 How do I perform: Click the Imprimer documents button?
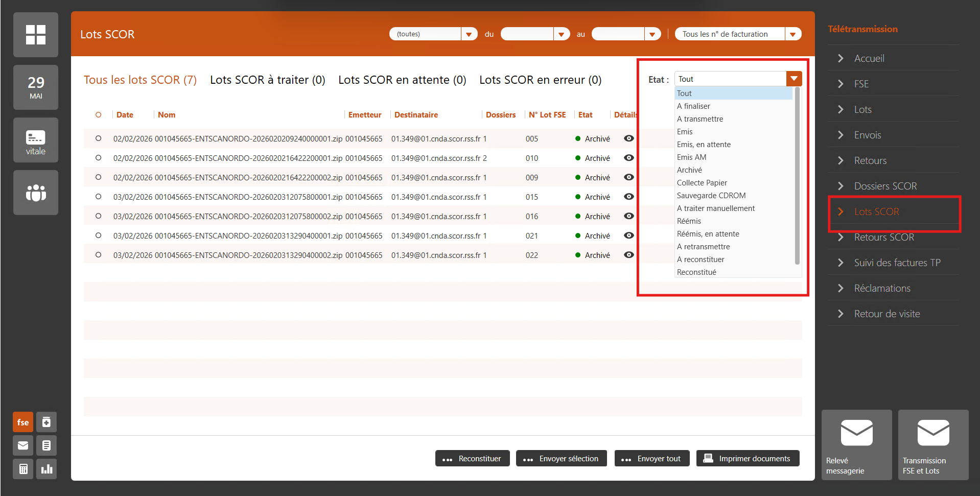pyautogui.click(x=748, y=458)
